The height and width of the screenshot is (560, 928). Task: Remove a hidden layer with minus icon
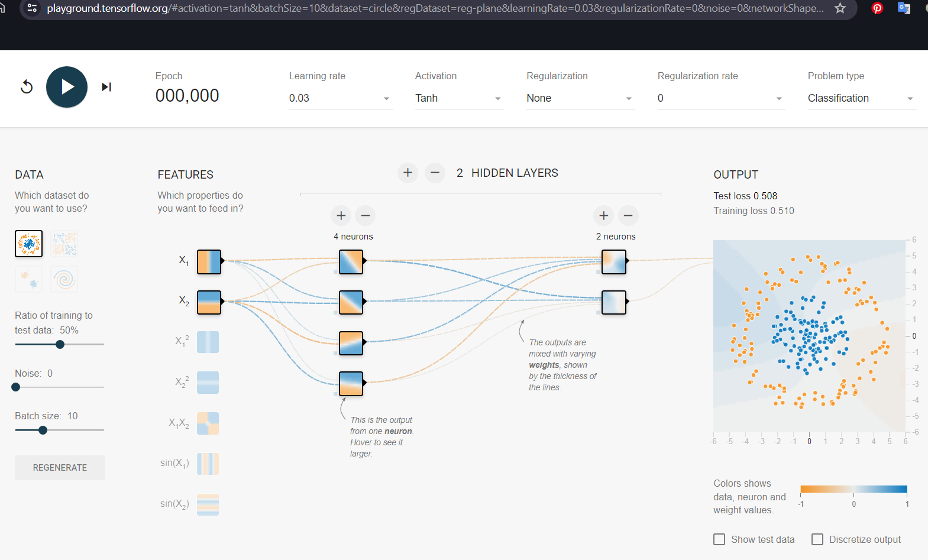click(435, 173)
